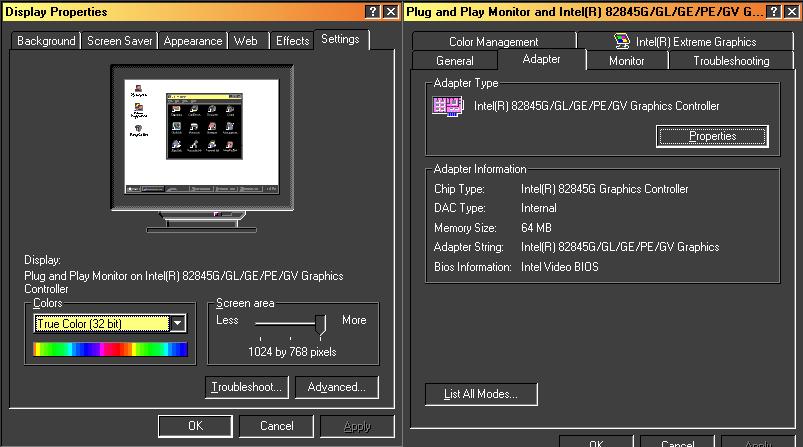Switch to the Effects tab

292,41
